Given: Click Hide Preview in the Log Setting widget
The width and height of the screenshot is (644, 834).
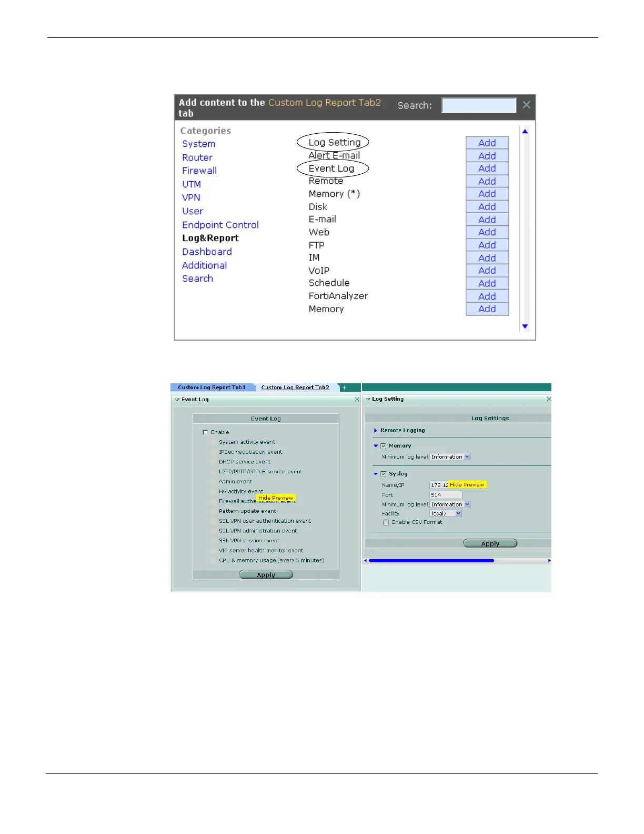Looking at the screenshot, I should coord(467,484).
